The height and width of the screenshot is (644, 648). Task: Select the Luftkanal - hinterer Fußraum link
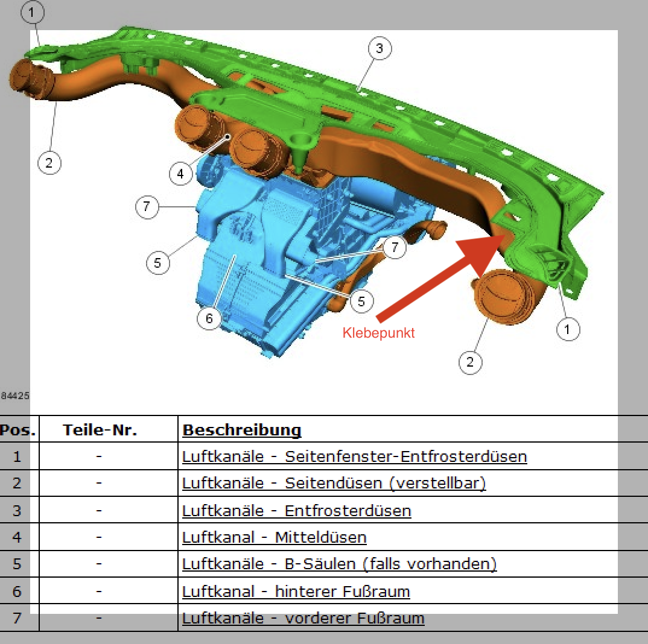296,592
